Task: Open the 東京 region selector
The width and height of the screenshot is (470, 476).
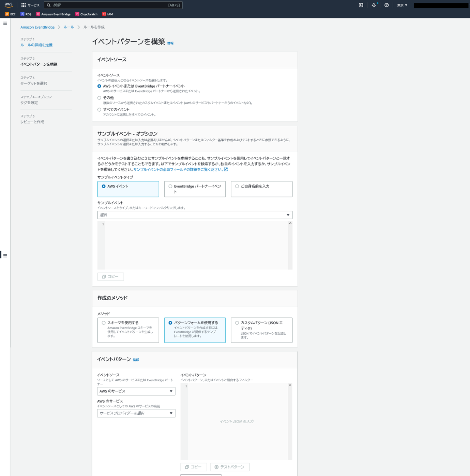Action: 402,5
